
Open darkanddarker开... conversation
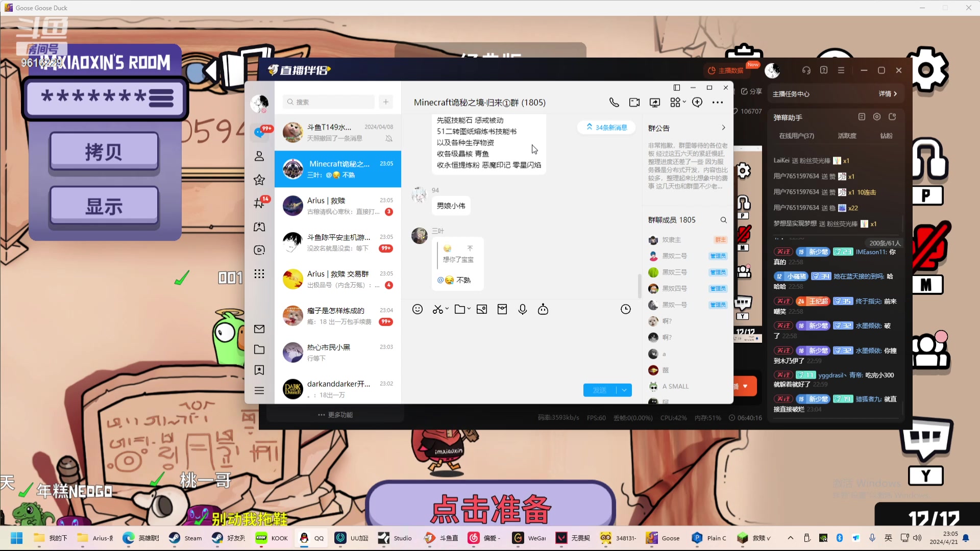[x=338, y=389]
